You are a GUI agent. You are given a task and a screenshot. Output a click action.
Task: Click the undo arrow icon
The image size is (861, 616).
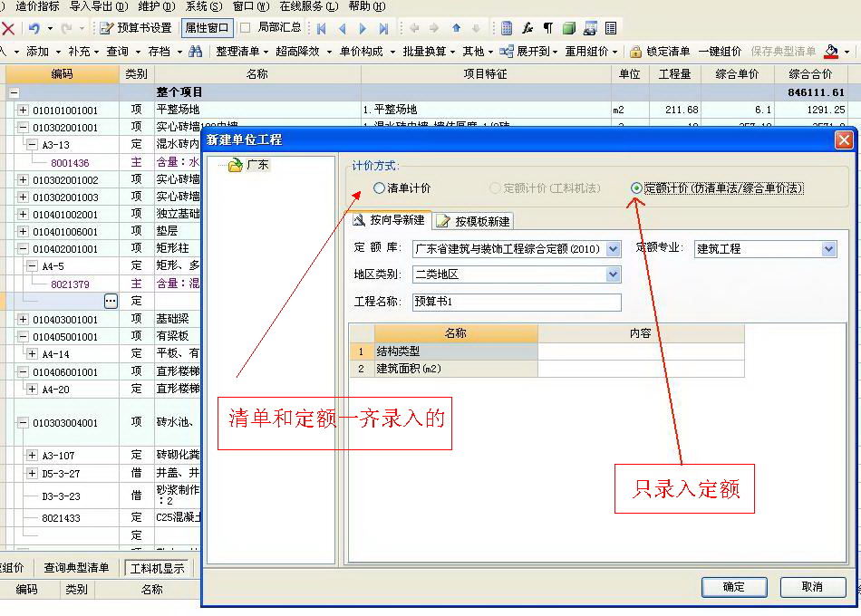(x=34, y=28)
